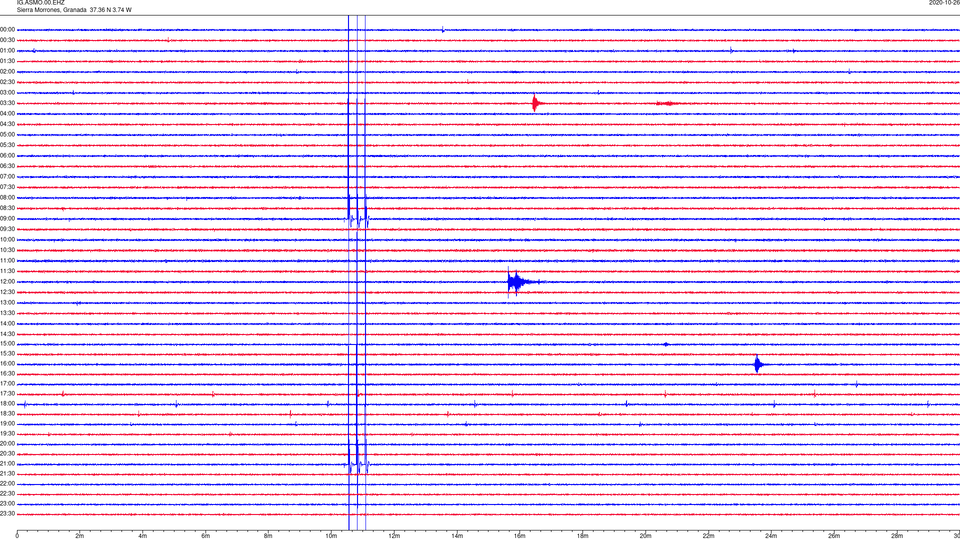Click the 21:00 trace time label
The image size is (960, 540).
[7, 463]
